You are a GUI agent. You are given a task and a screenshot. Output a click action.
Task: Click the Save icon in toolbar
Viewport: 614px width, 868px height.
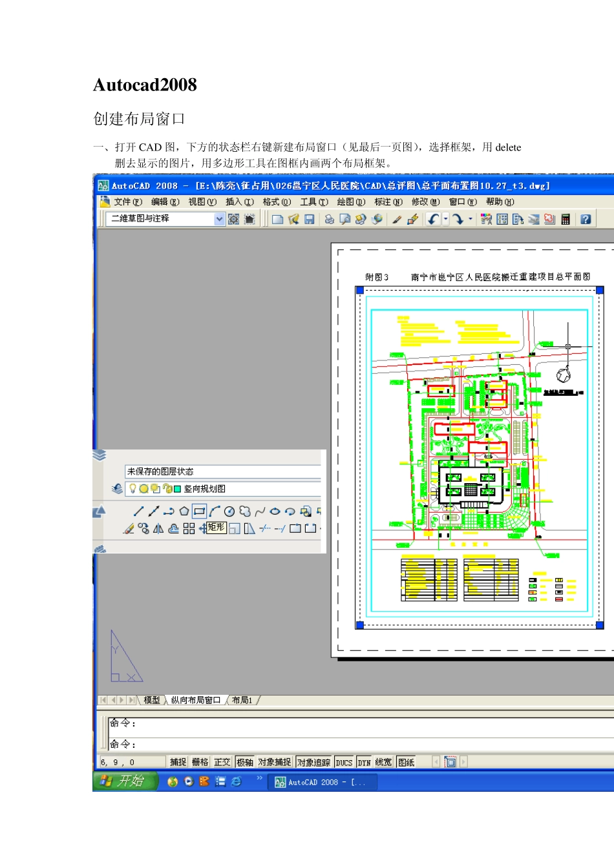(x=309, y=220)
